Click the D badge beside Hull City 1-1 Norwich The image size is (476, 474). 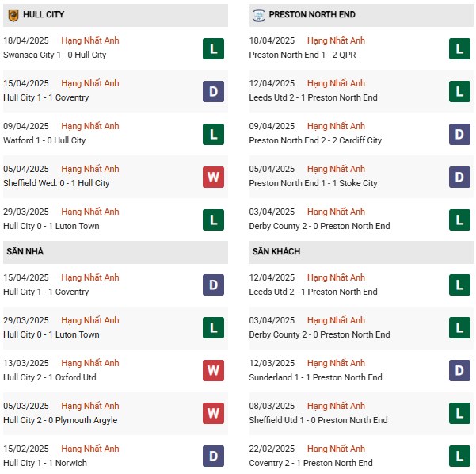click(x=213, y=457)
